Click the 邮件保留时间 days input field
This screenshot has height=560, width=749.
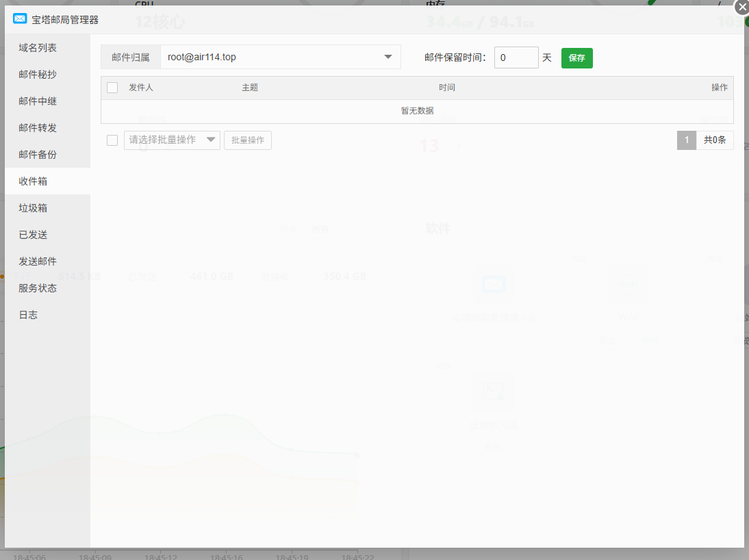tap(516, 58)
